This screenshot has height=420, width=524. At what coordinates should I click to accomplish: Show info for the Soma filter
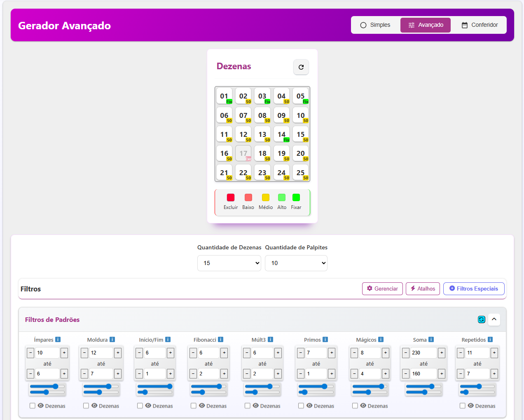click(431, 340)
